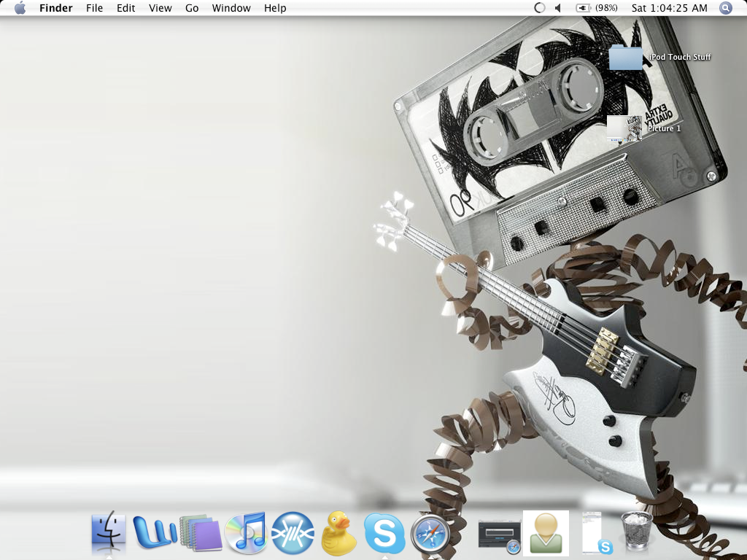This screenshot has height=560, width=747.
Task: Launch iTunes from the Dock
Action: point(247,533)
